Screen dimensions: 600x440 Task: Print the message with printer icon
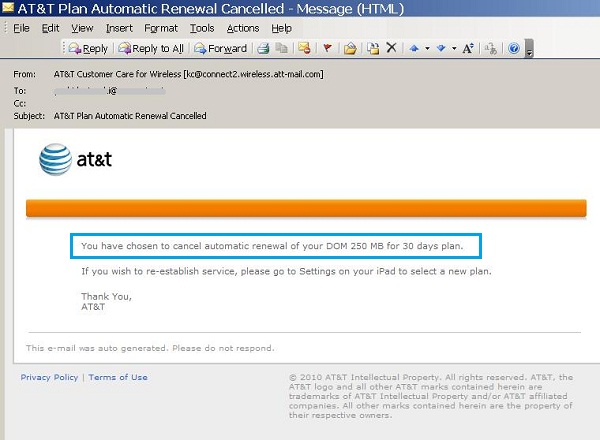click(263, 49)
